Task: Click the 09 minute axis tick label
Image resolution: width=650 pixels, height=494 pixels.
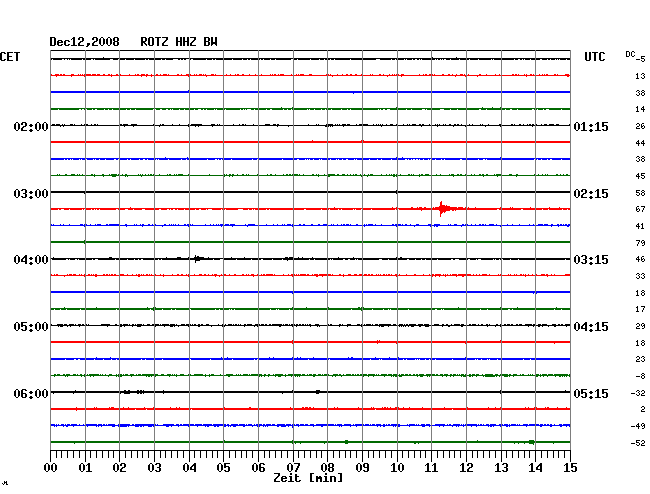Action: click(362, 468)
